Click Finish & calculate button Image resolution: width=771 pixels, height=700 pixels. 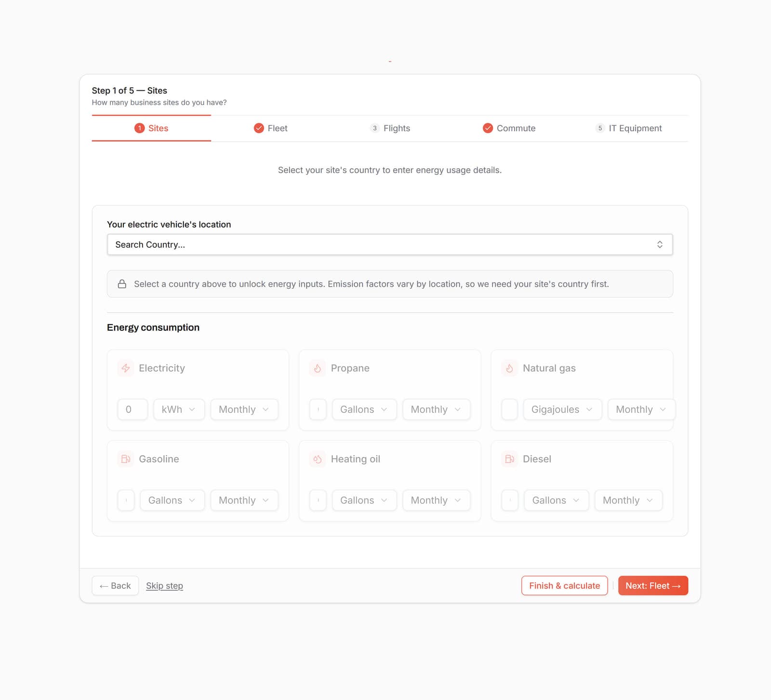click(564, 586)
